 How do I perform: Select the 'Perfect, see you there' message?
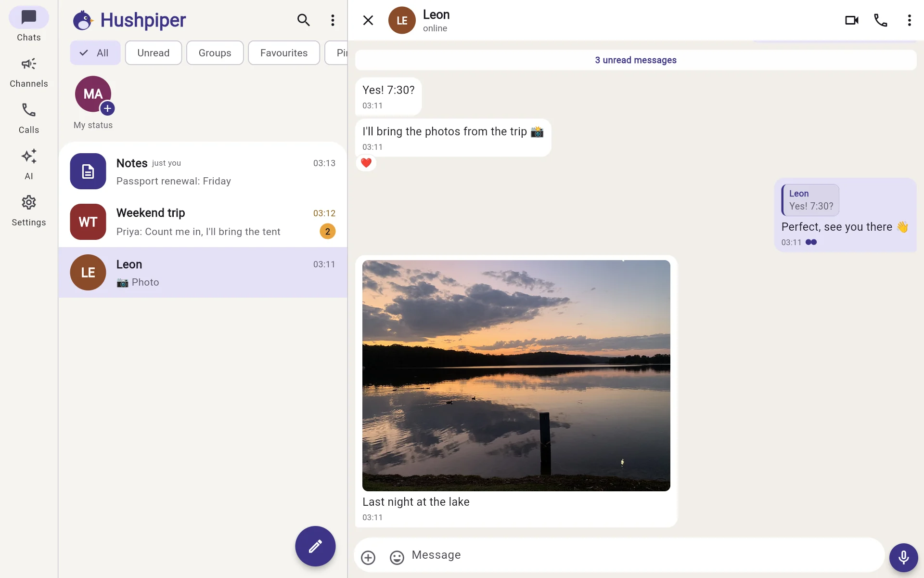[x=845, y=215]
